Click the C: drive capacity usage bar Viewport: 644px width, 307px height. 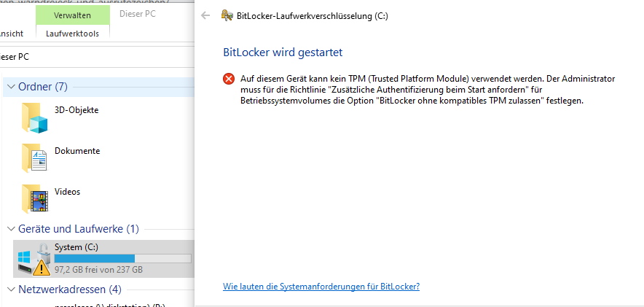[x=123, y=258]
